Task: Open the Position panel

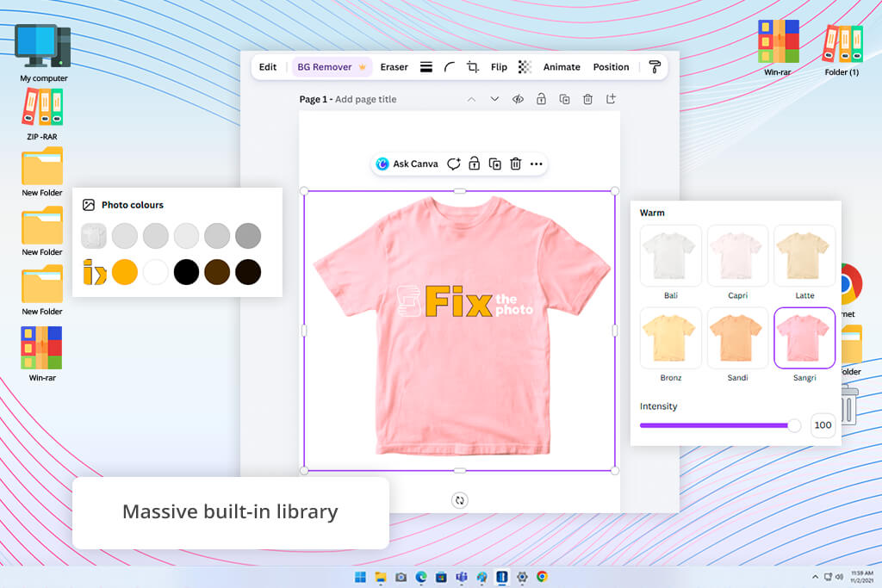Action: (611, 67)
